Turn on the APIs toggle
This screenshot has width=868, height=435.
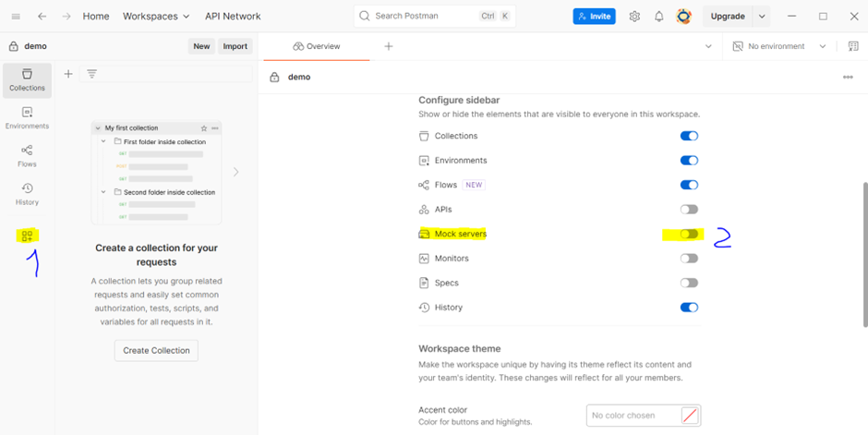point(689,210)
